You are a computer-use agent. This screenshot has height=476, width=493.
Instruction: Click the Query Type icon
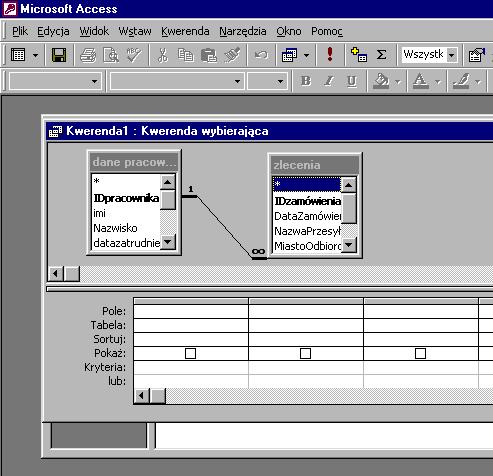tap(289, 55)
